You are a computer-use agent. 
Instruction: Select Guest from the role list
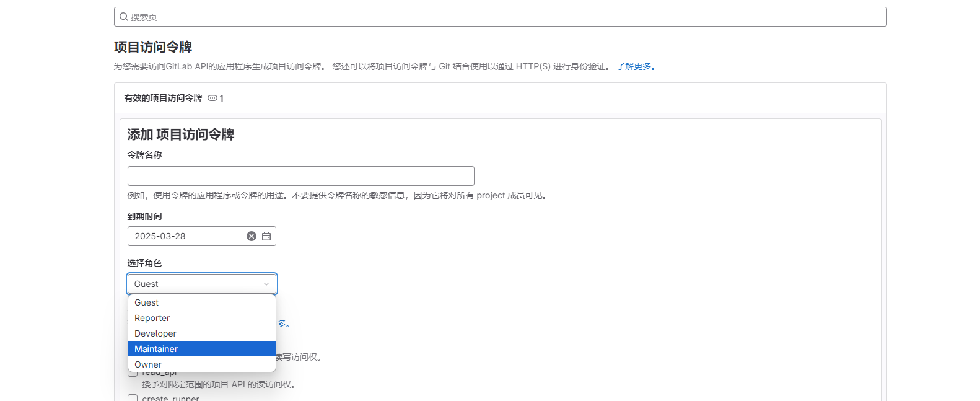(147, 302)
